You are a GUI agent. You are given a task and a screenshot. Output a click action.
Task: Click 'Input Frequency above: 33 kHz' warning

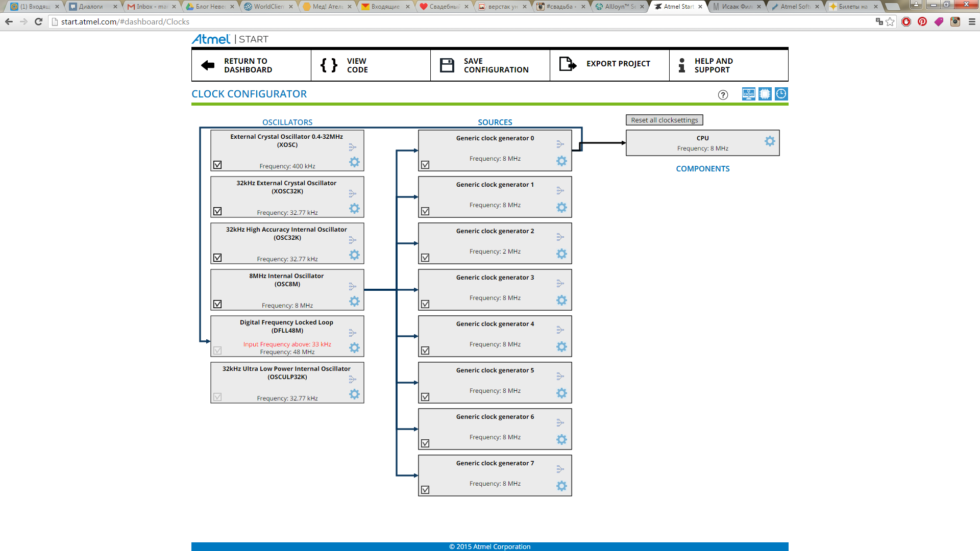[x=287, y=344]
